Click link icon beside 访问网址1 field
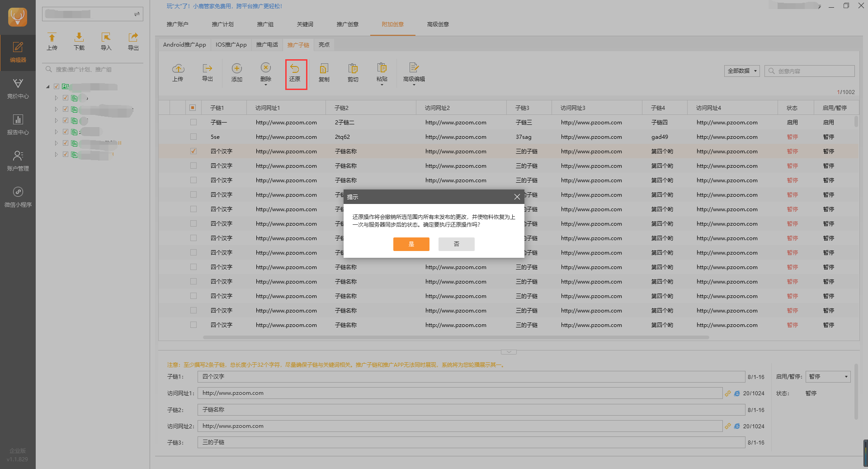 click(728, 393)
